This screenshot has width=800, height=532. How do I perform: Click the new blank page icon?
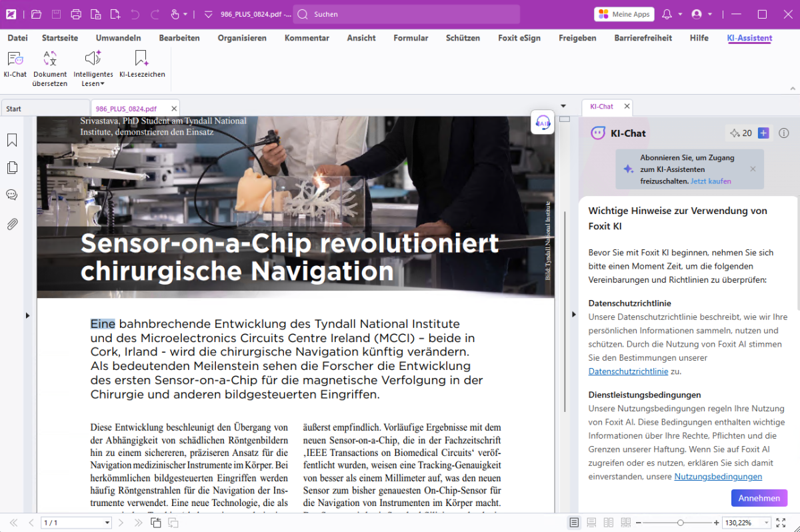pyautogui.click(x=115, y=14)
